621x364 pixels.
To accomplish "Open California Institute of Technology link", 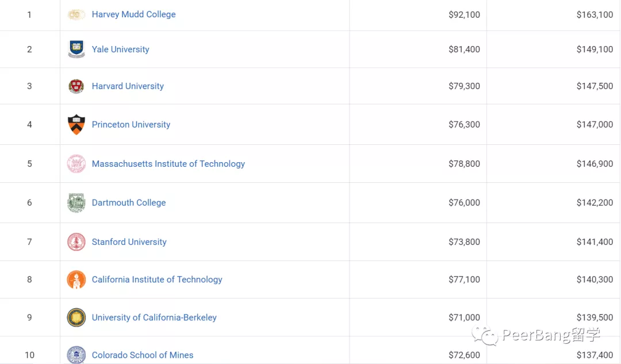I will (x=157, y=279).
